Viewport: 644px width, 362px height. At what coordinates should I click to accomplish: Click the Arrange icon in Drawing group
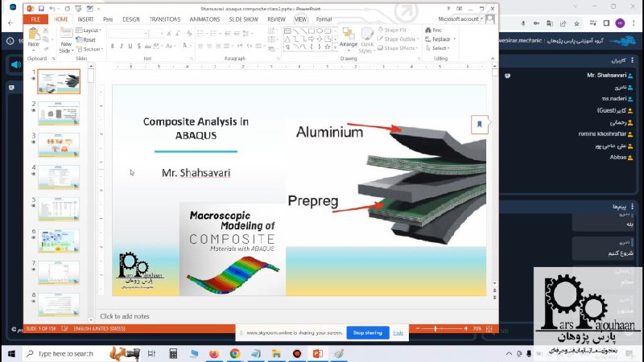coord(349,35)
